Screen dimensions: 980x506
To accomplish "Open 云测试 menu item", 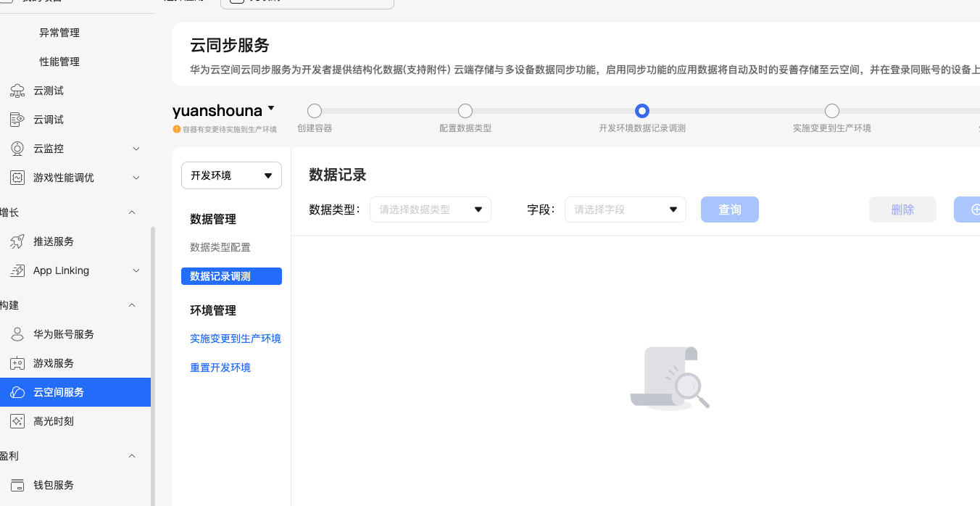I will point(49,91).
